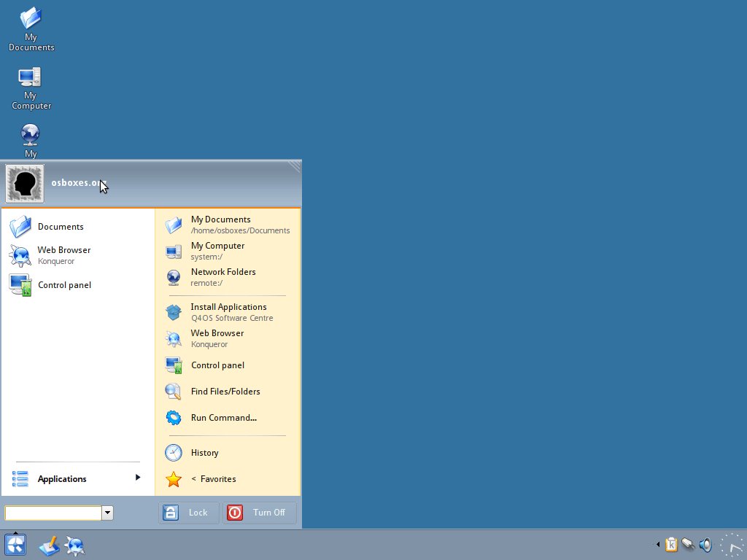Screen dimensions: 747x560
Task: Click the Install Applications package icon
Action: click(174, 312)
